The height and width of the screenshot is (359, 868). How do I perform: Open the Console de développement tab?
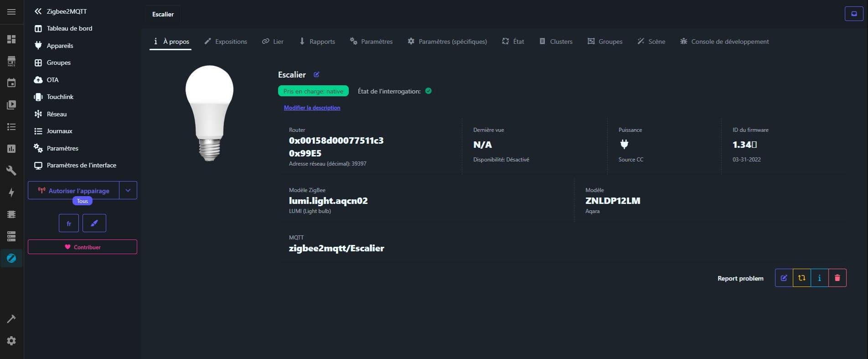(724, 42)
